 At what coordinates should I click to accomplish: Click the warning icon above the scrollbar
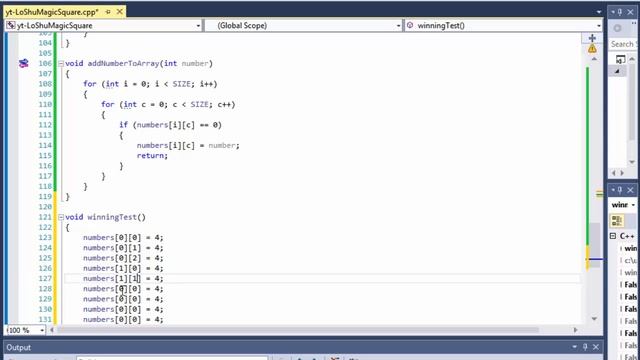(592, 49)
